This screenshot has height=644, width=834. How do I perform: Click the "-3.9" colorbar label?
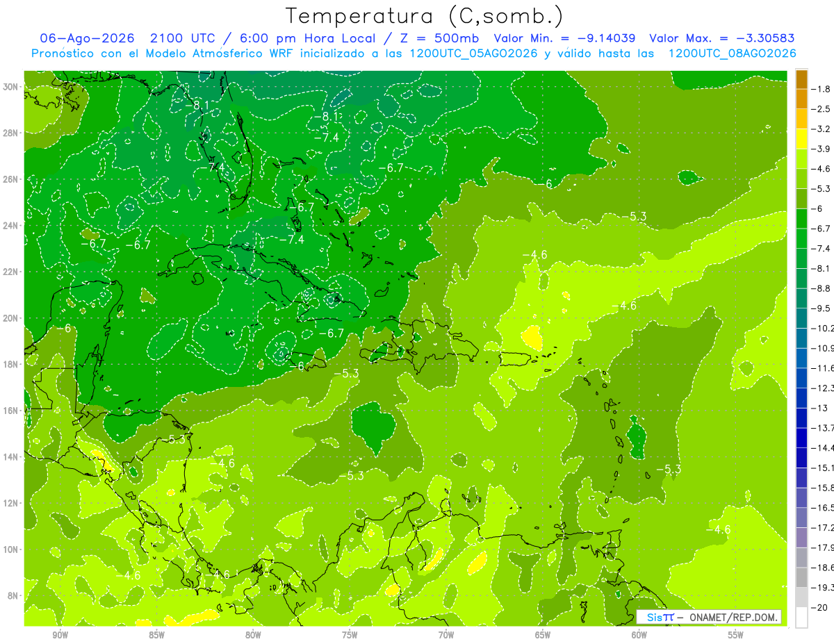pyautogui.click(x=822, y=149)
